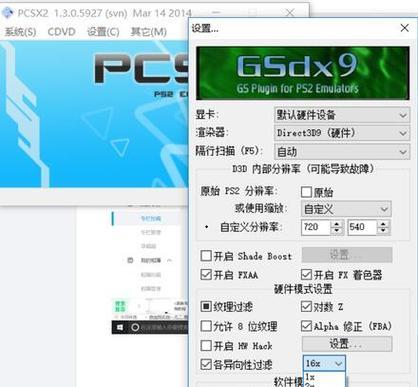Open the 其它(M) menu in PCSX2

pyautogui.click(x=149, y=32)
